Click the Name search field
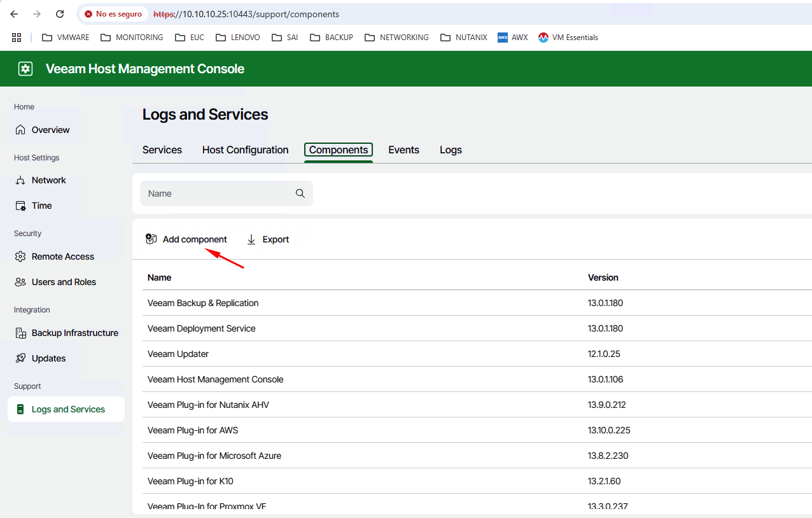 click(x=227, y=193)
